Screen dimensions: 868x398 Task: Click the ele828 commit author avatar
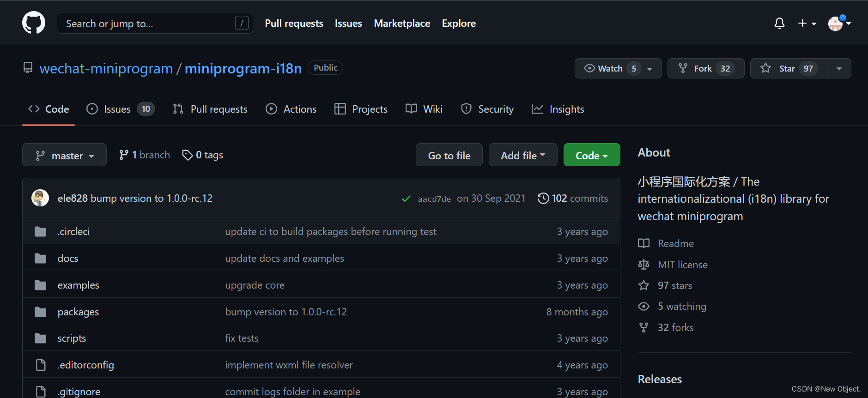[x=40, y=198]
